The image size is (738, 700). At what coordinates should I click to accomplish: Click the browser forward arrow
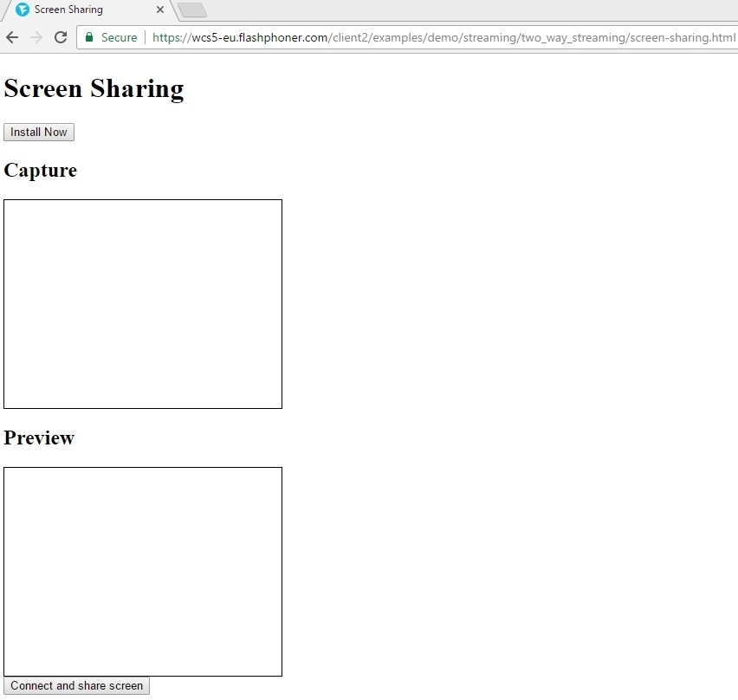[x=36, y=37]
